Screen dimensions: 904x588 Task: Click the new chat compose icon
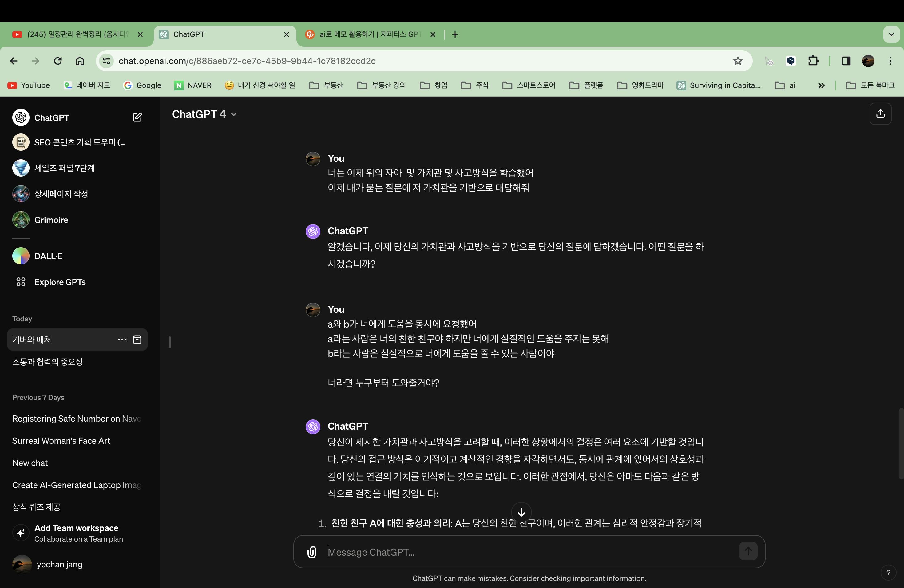137,117
